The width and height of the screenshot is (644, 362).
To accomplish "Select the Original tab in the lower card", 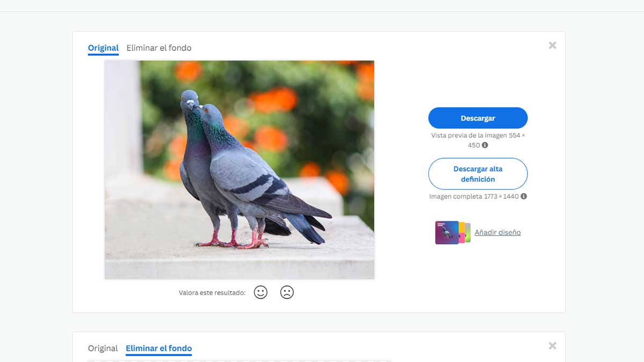I will [103, 348].
